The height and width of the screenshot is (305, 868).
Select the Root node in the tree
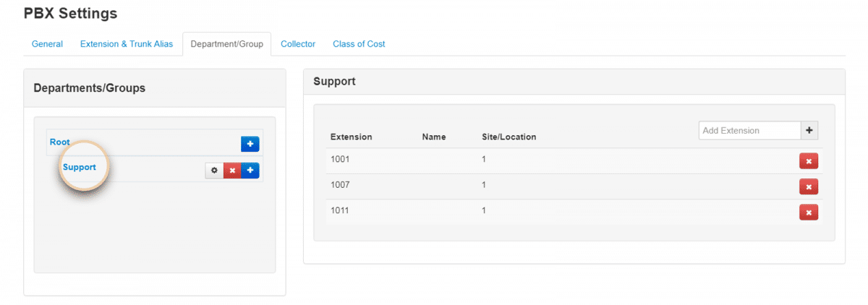60,142
